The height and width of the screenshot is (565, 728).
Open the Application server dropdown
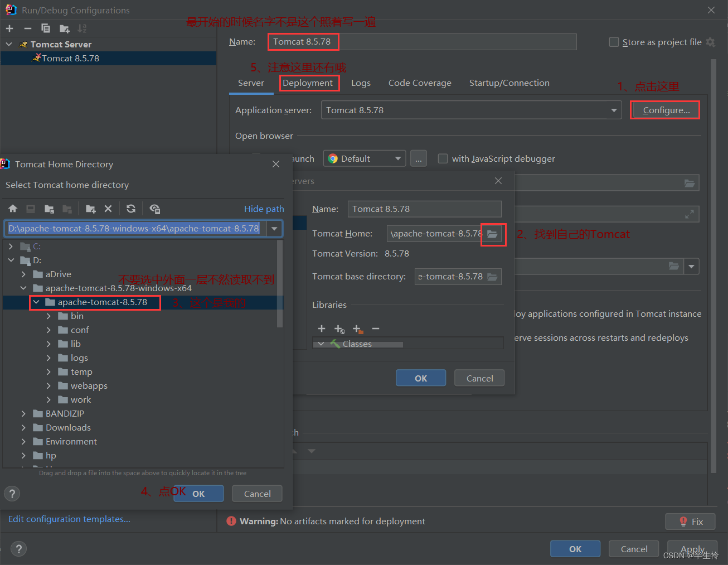click(614, 110)
